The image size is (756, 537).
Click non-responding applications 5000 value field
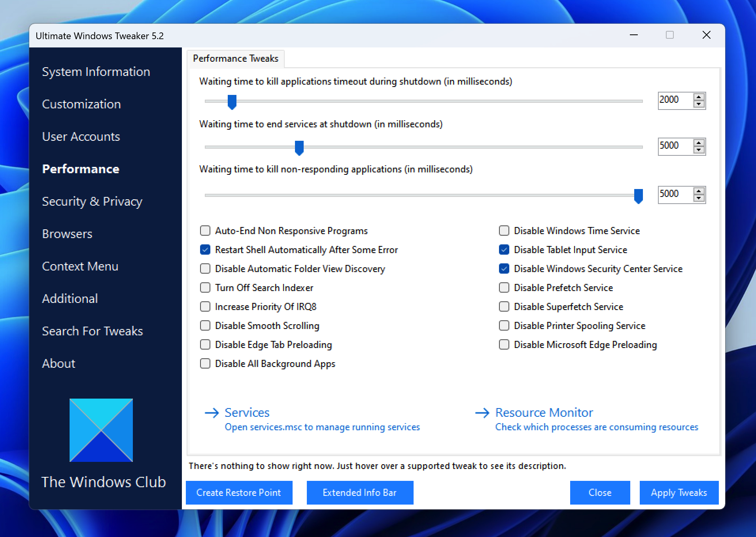tap(675, 194)
